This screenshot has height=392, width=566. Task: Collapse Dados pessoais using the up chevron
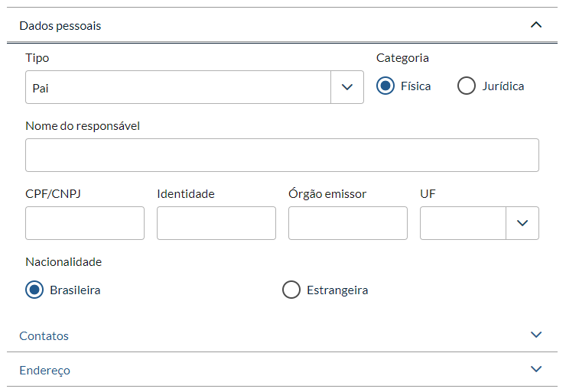pyautogui.click(x=536, y=25)
